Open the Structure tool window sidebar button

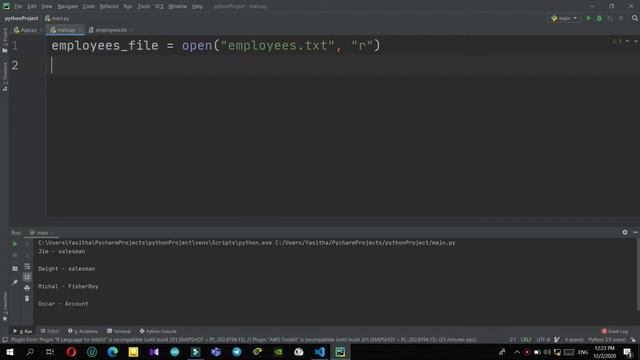(x=5, y=77)
